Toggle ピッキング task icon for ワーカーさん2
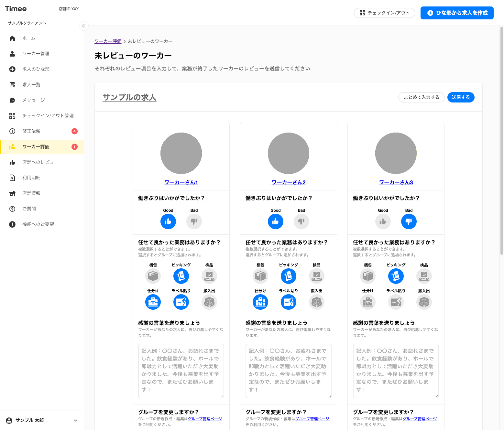The image size is (504, 430). (x=289, y=276)
